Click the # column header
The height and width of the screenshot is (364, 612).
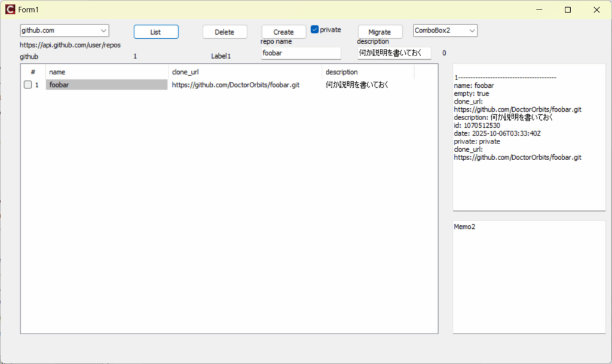[33, 72]
